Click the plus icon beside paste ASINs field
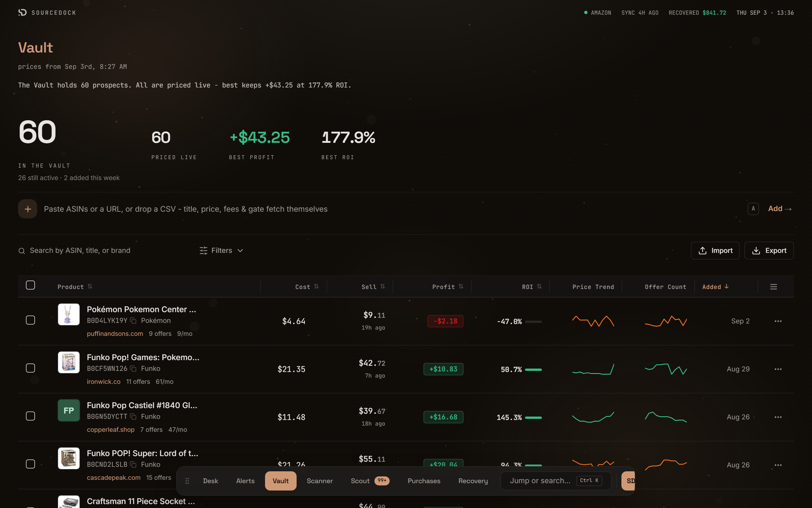The width and height of the screenshot is (812, 508). 28,209
